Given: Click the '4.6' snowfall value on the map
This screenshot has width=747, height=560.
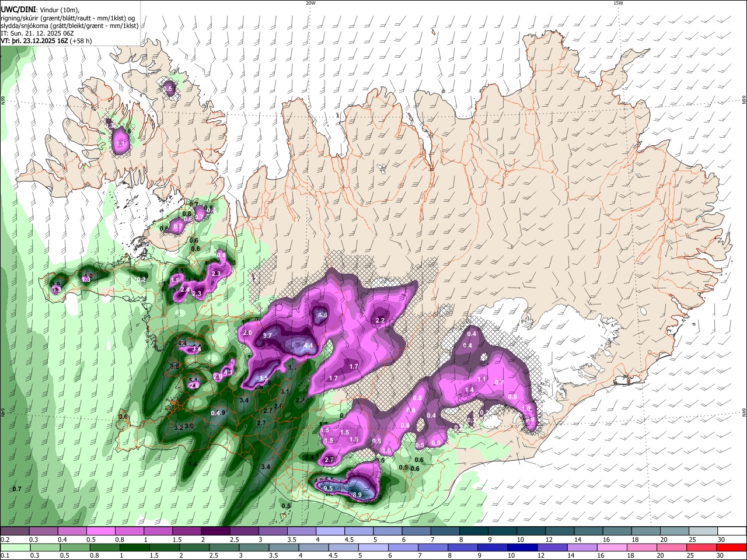Looking at the screenshot, I should (323, 316).
